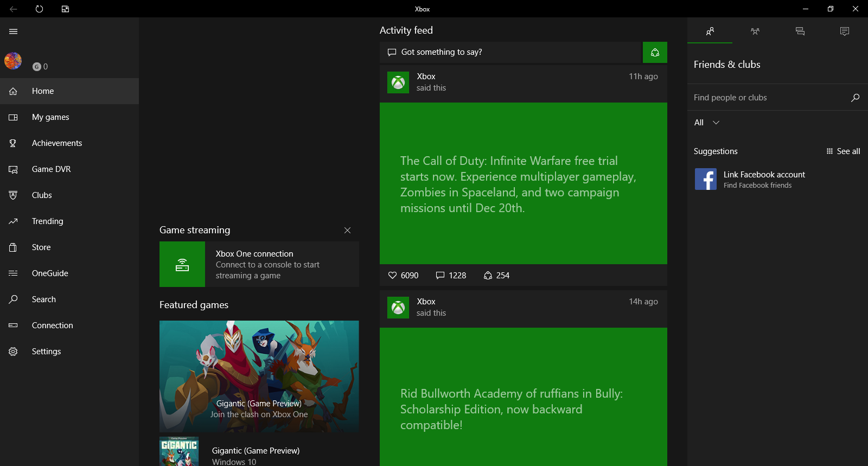Click See all suggestions
The height and width of the screenshot is (466, 868).
pyautogui.click(x=844, y=151)
